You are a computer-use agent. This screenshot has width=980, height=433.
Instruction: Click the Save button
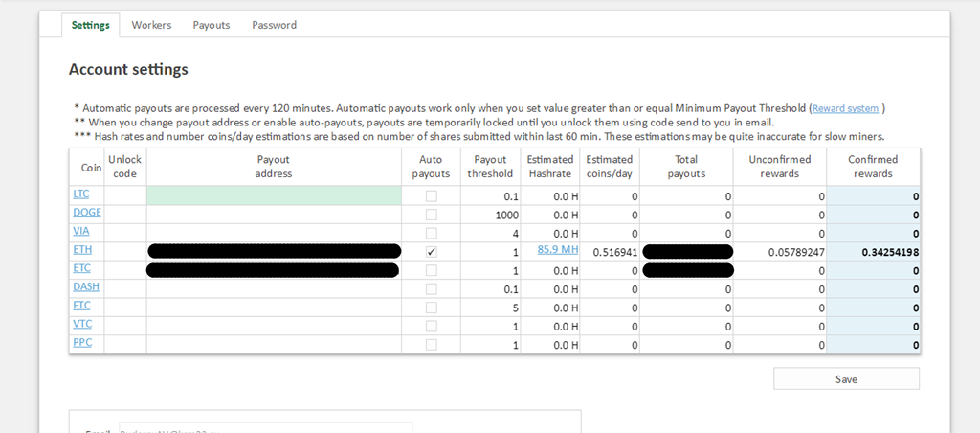click(846, 378)
